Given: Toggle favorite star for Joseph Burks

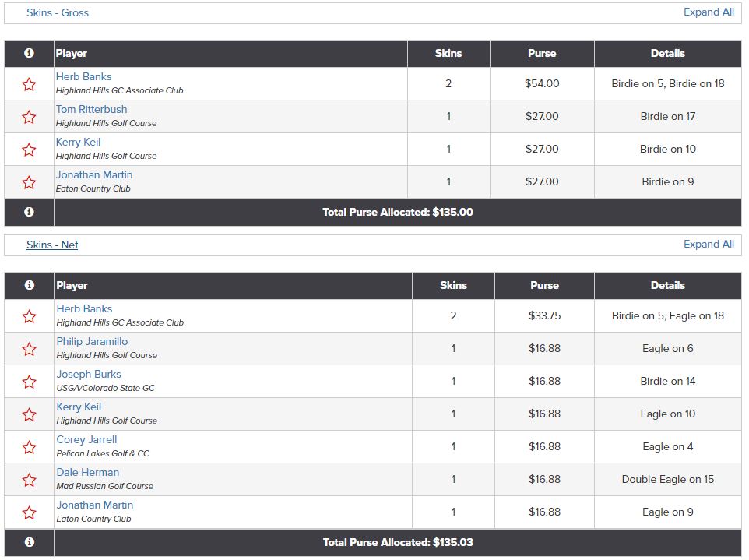Looking at the screenshot, I should 29,382.
